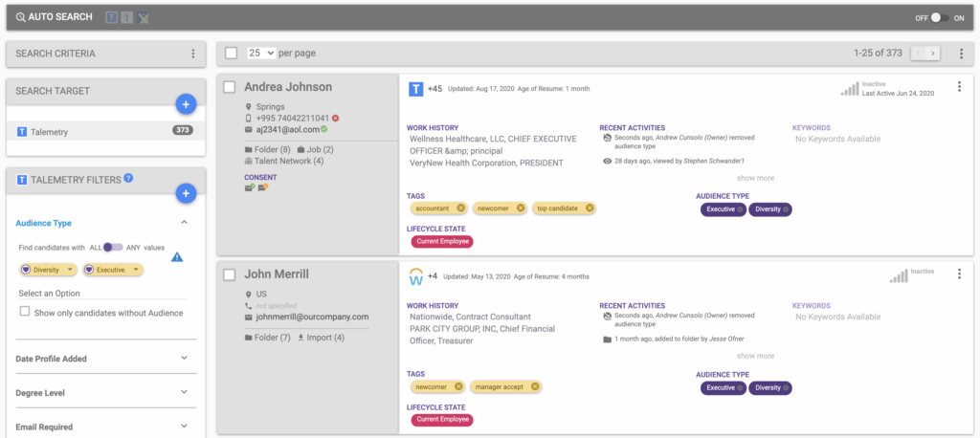Click the warning triangle in Audience Type filter
This screenshot has width=980, height=438.
click(177, 256)
